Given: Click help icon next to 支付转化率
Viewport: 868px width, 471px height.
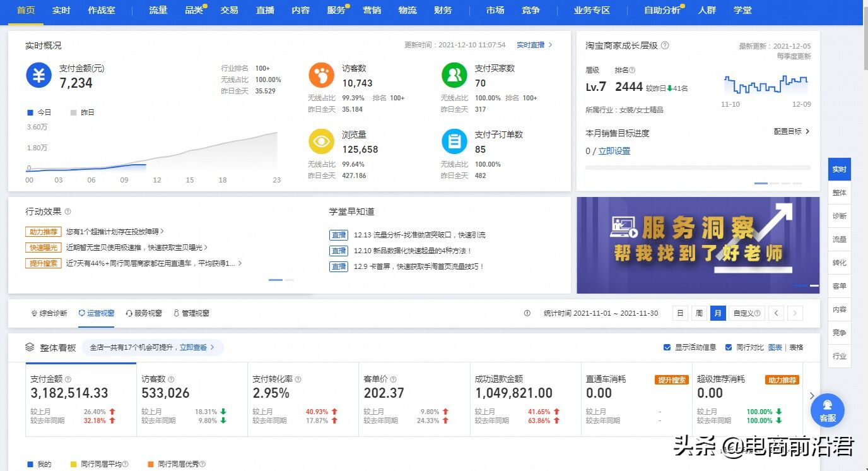Looking at the screenshot, I should click(298, 379).
